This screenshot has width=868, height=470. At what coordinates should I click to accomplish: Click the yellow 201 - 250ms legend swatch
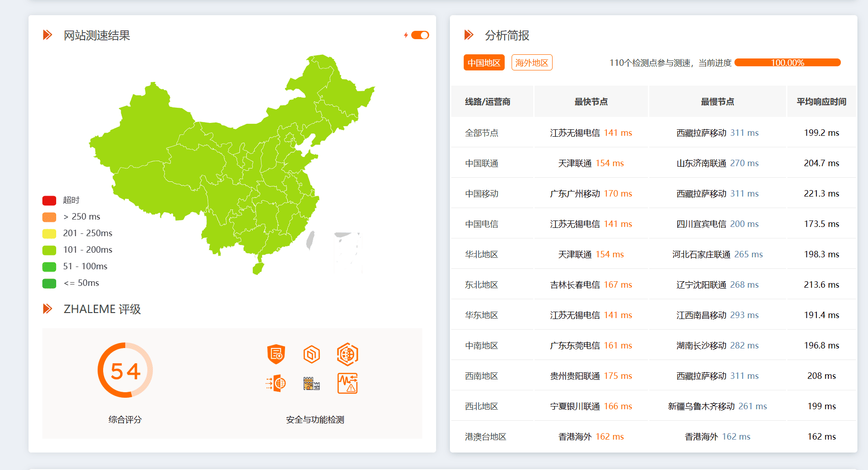[x=49, y=233]
